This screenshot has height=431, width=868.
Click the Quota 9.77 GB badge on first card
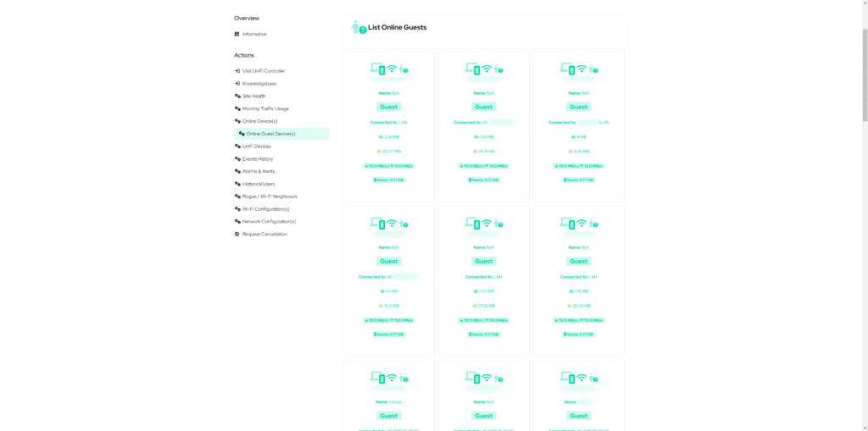tap(388, 180)
